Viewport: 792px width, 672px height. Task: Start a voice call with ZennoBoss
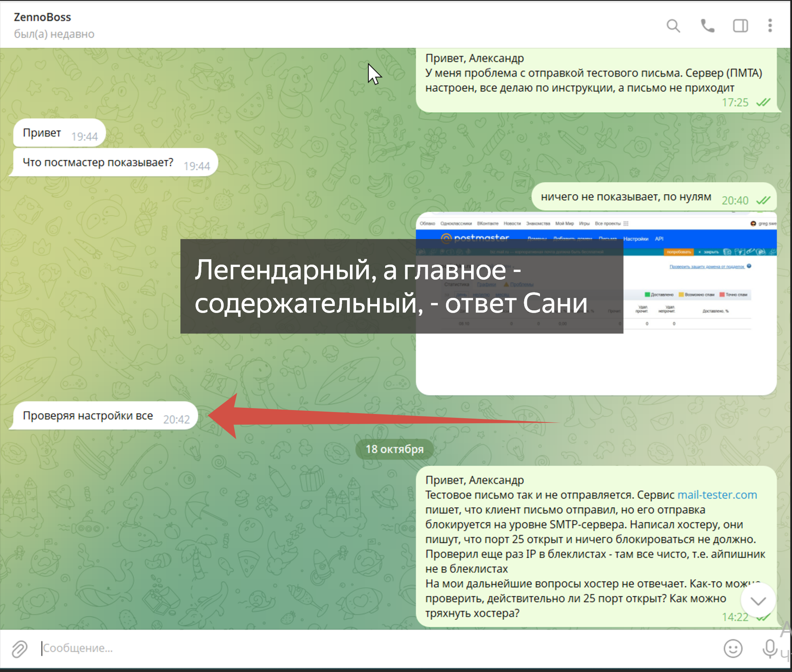tap(707, 26)
